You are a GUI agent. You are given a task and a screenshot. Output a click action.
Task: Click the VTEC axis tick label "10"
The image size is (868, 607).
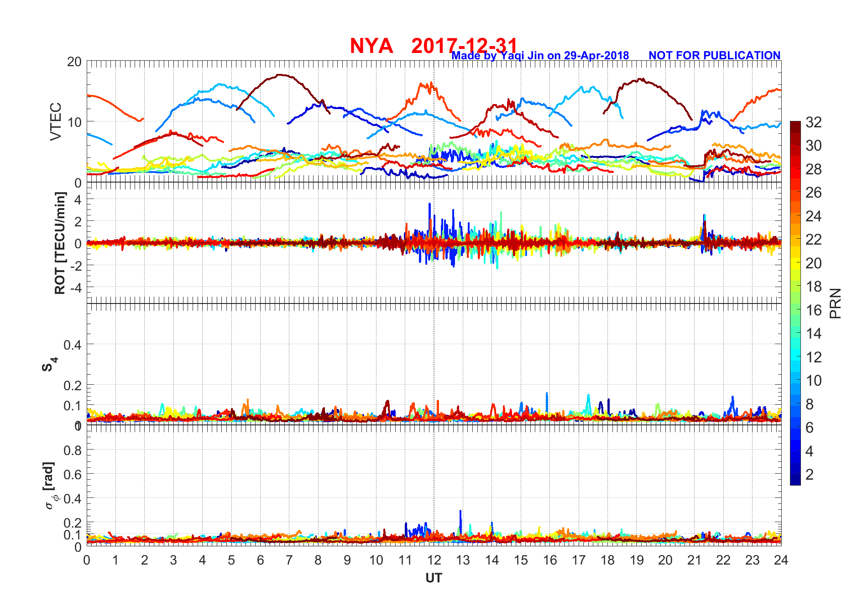click(x=74, y=122)
